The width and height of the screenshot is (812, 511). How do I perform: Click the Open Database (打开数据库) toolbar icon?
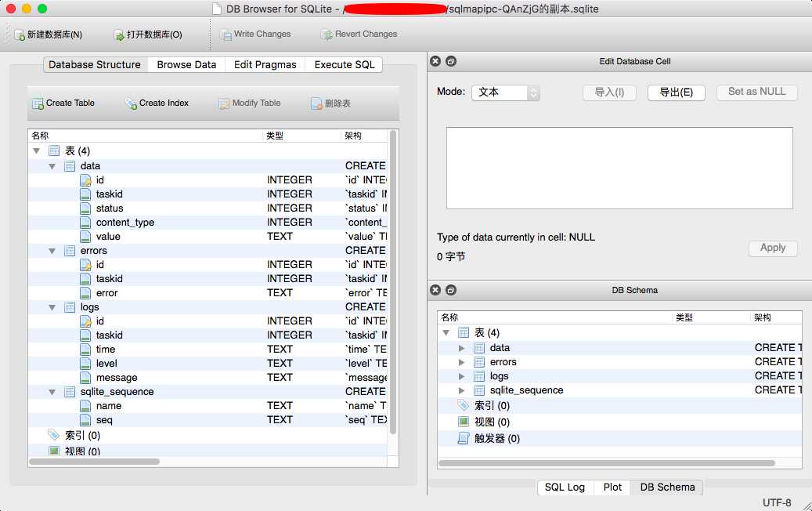point(119,34)
